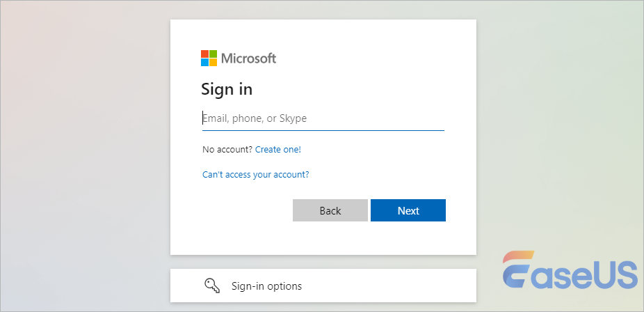This screenshot has width=644, height=312.
Task: Click the 'No account?' text
Action: 227,149
